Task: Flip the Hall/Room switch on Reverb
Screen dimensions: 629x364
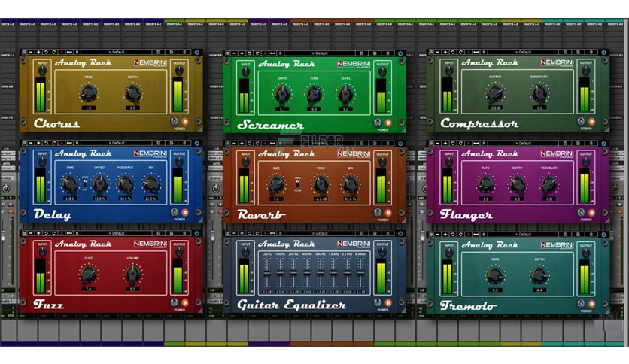Action: click(x=297, y=184)
